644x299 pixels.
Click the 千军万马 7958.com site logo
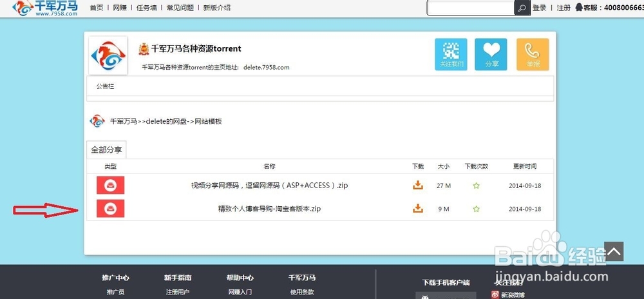[x=45, y=8]
